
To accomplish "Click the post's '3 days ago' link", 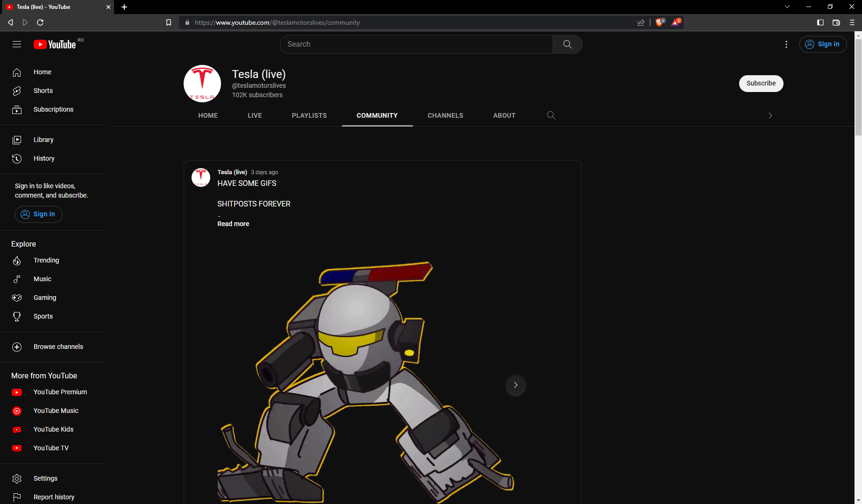I will [x=264, y=172].
